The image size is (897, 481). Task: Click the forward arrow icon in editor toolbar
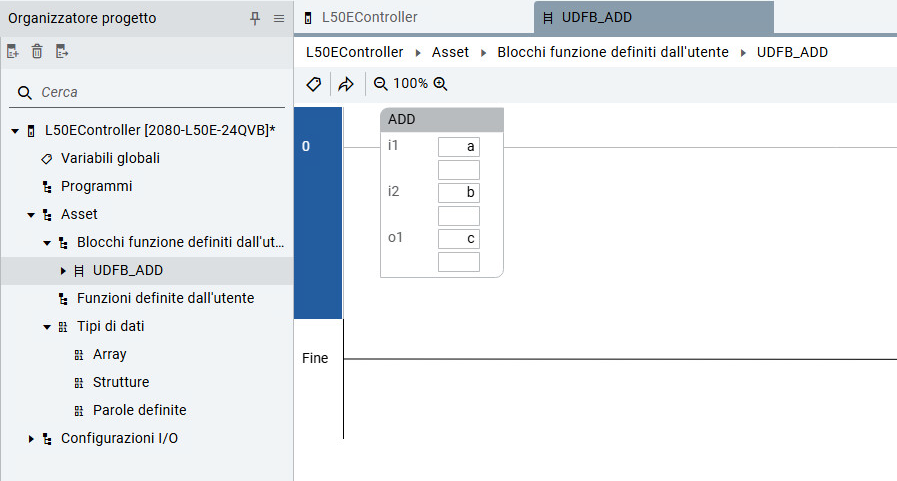tap(346, 84)
